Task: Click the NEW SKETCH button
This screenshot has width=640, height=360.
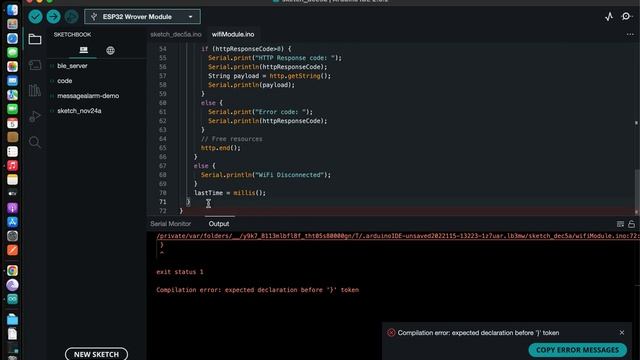Action: point(96,354)
